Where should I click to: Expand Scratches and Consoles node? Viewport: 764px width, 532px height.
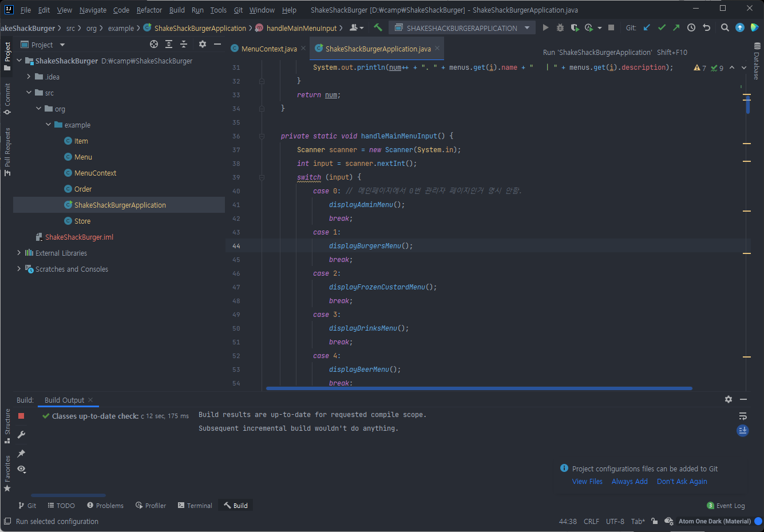(19, 269)
